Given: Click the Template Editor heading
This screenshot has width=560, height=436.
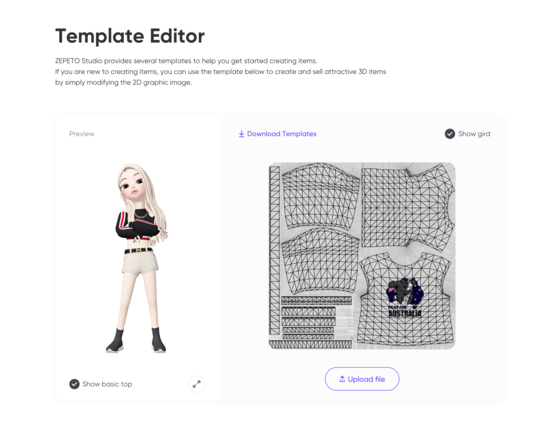Looking at the screenshot, I should coord(130,36).
